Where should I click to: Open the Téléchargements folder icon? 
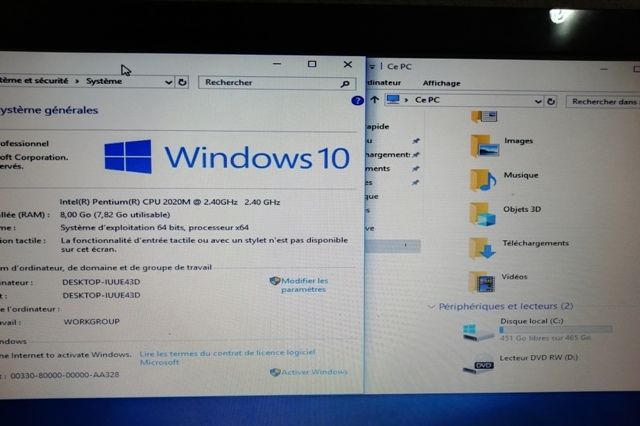click(482, 248)
